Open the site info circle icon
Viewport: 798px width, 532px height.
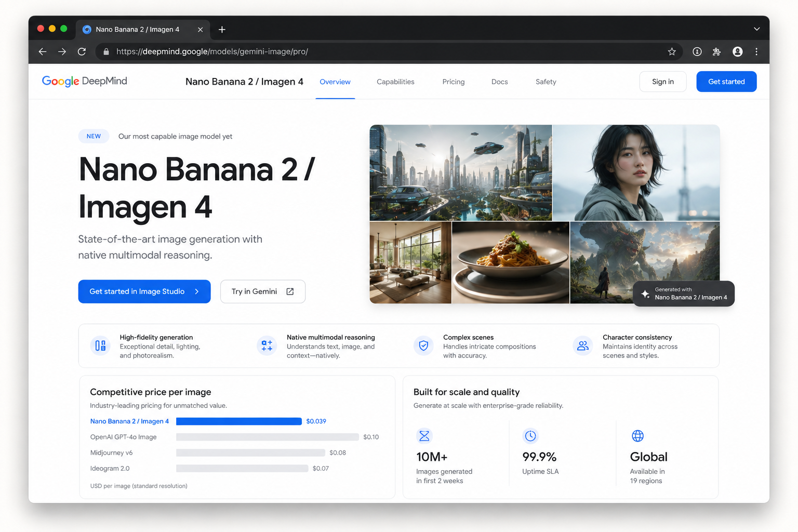[x=697, y=51]
